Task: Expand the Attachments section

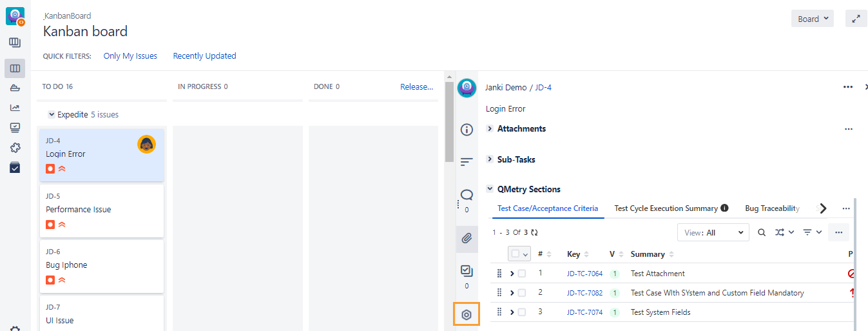Action: click(x=490, y=129)
